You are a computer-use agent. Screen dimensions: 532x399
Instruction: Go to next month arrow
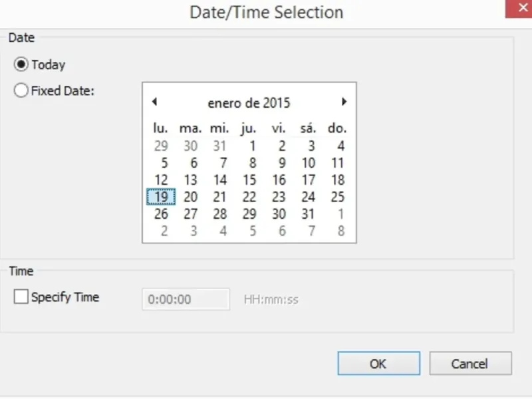[344, 102]
